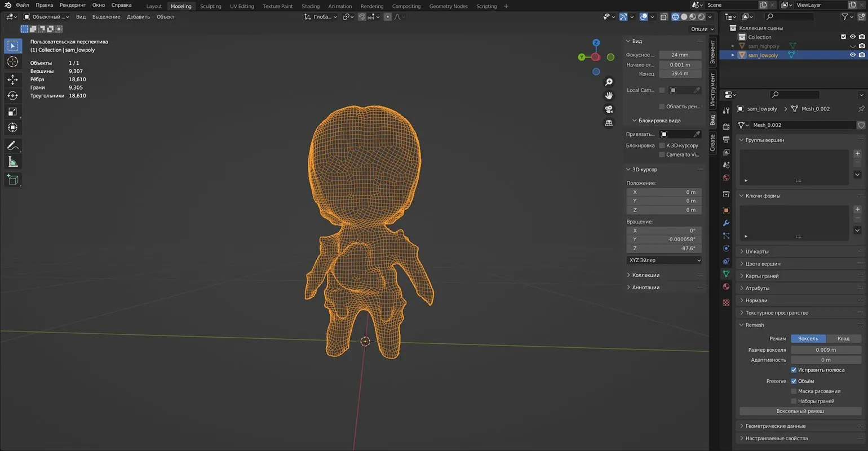Disable the Fix Poles checkbox
Image resolution: width=868 pixels, height=451 pixels.
(x=794, y=370)
